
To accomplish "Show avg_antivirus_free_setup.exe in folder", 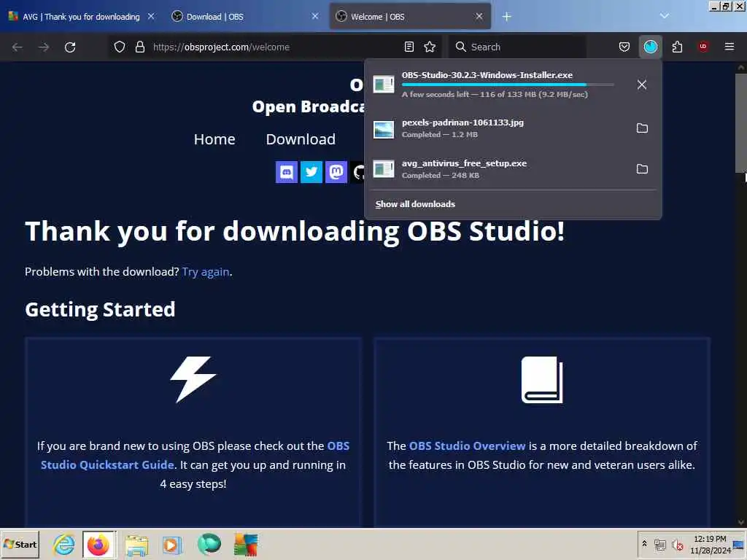I will tap(642, 169).
